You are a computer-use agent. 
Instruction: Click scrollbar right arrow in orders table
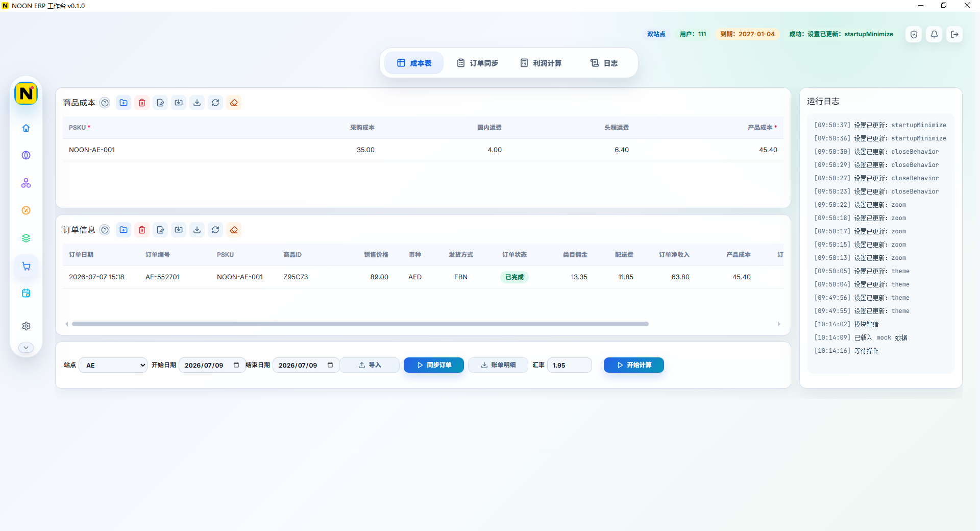779,324
